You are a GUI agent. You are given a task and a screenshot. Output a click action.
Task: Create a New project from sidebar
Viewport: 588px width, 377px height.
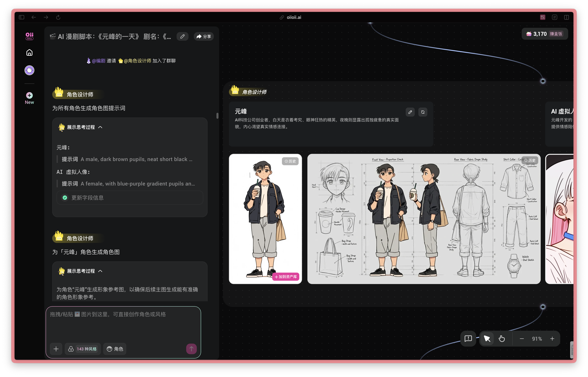click(x=29, y=98)
